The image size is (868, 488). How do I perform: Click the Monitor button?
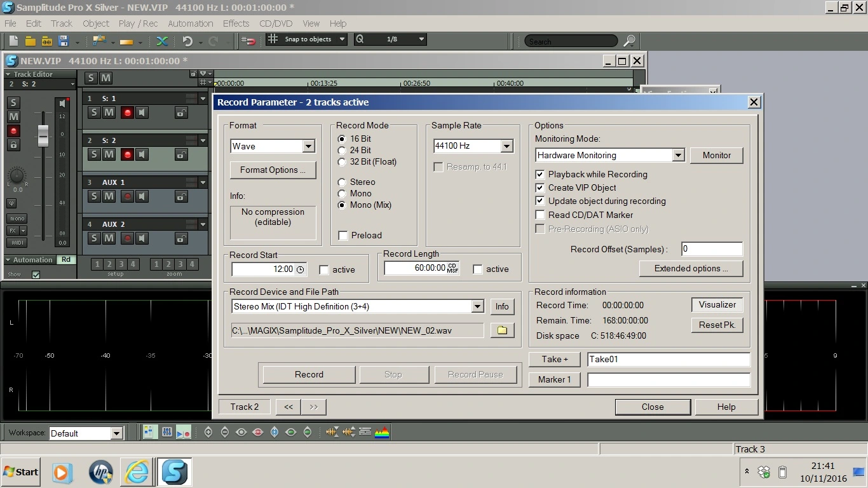tap(717, 155)
